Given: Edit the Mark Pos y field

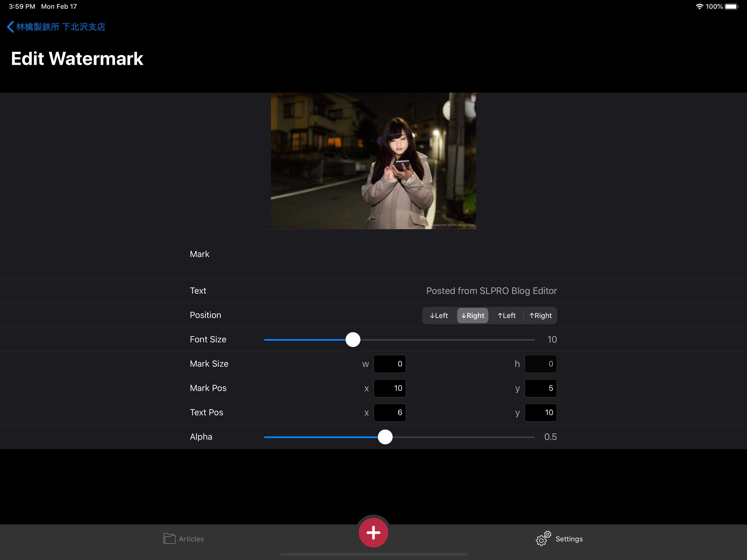Looking at the screenshot, I should click(x=541, y=388).
